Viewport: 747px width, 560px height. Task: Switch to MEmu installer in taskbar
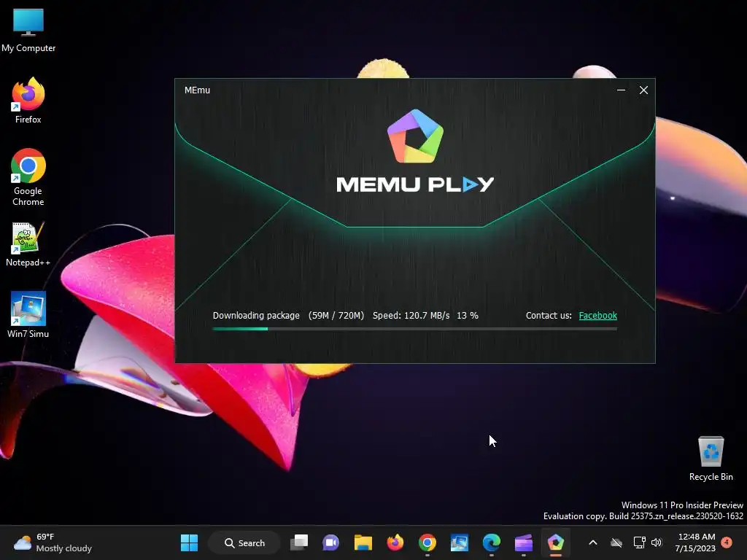coord(555,542)
